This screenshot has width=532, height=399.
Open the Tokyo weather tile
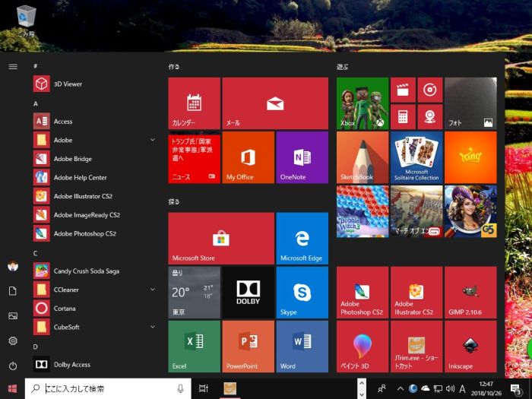click(x=194, y=292)
